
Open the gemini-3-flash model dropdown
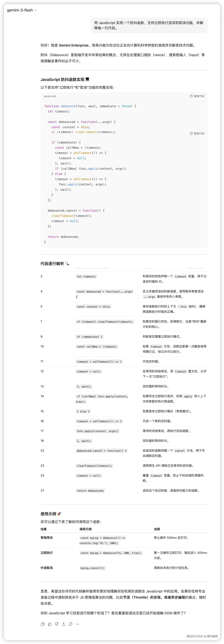click(20, 10)
